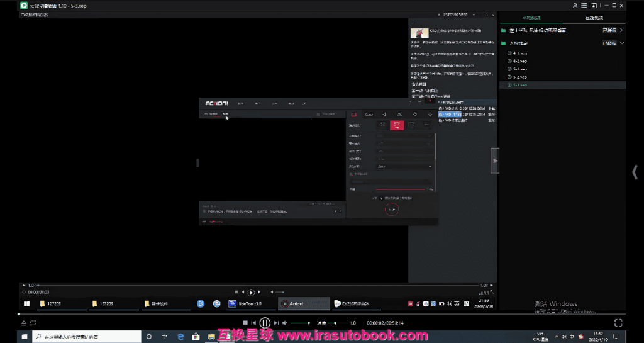Open File Explorer from taskbar
Viewport: 644px width, 343px height.
point(211,337)
